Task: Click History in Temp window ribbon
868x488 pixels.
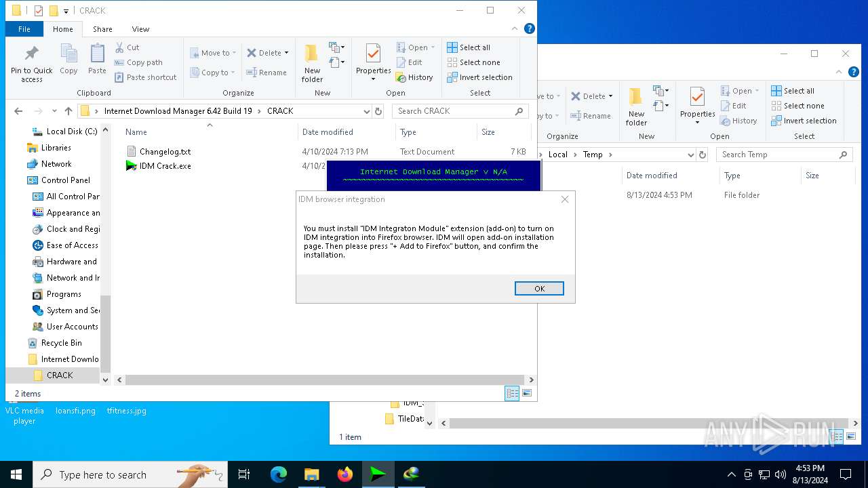Action: click(x=738, y=121)
